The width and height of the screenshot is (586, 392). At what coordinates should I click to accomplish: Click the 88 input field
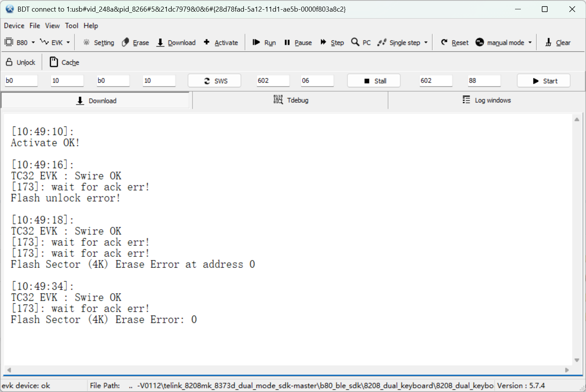click(484, 81)
